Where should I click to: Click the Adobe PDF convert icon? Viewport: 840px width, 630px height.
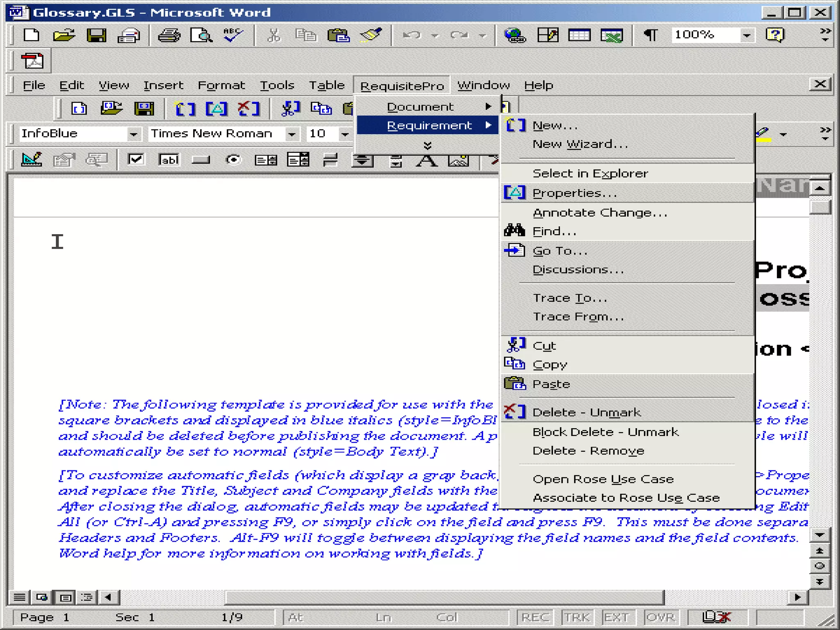pos(32,62)
